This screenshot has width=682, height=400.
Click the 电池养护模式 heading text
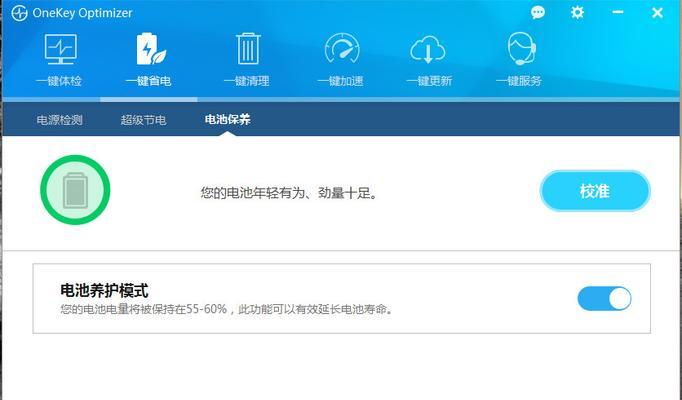104,290
